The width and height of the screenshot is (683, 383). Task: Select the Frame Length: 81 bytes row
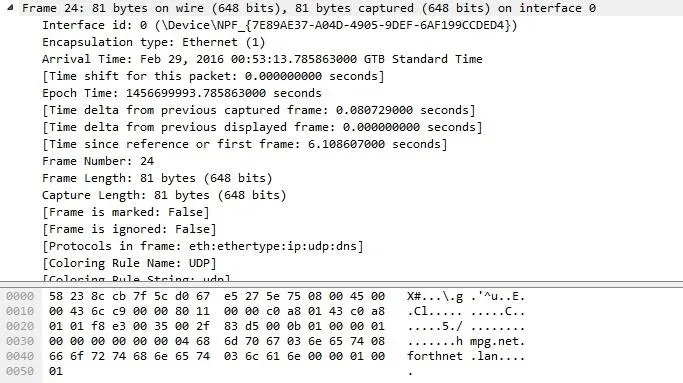point(157,178)
